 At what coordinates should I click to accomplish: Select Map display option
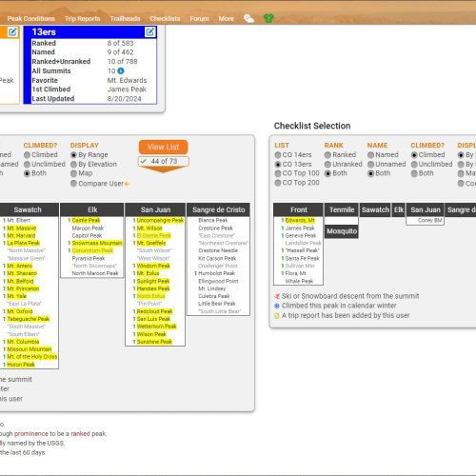pos(73,173)
